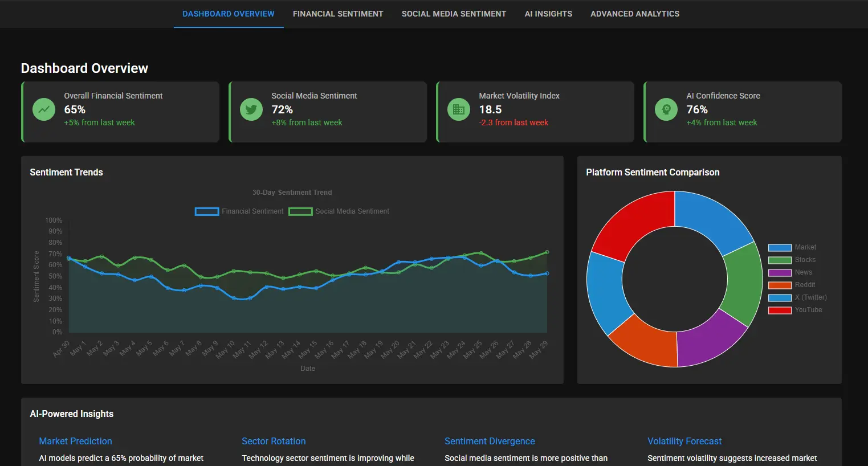Toggle the Social Media Sentiment legend series
This screenshot has height=466, width=868.
pyautogui.click(x=339, y=211)
